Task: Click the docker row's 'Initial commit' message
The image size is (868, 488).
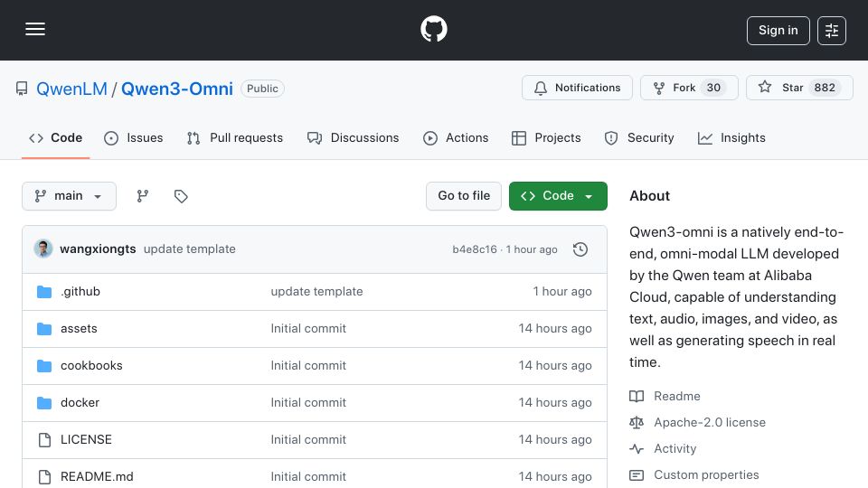Action: [x=308, y=403]
